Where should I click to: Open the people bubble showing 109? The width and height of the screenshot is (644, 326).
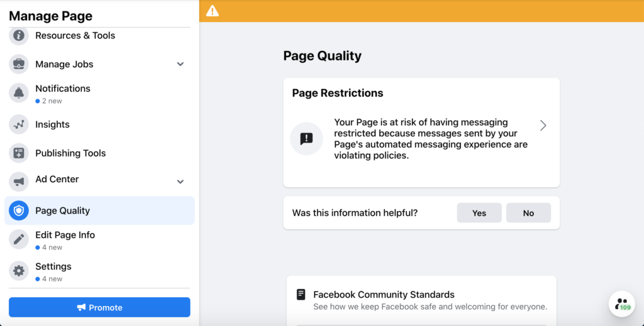coord(622,304)
